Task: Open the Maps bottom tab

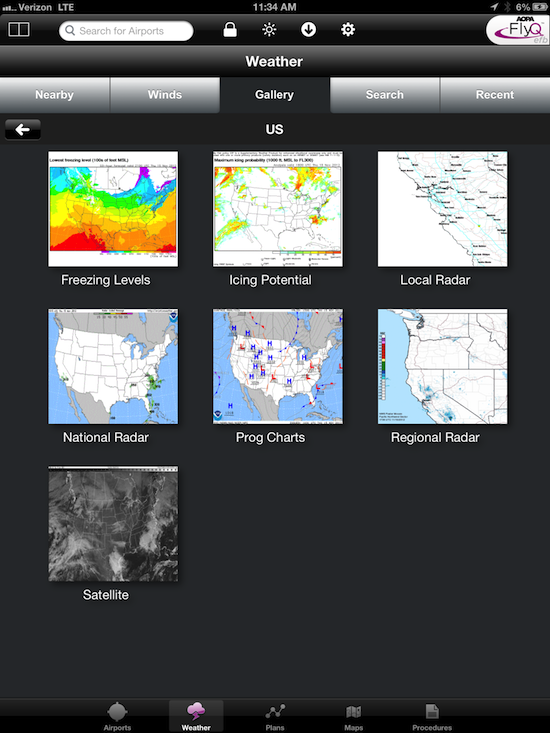Action: pos(354,716)
